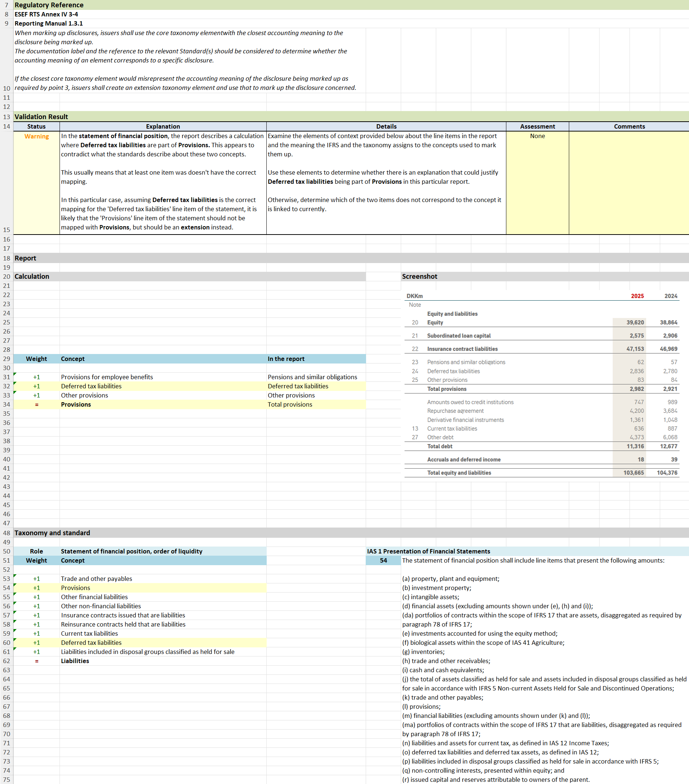The height and width of the screenshot is (784, 689).
Task: Select the 'Reporting Manual 1.3.1' cell
Action: (49, 23)
